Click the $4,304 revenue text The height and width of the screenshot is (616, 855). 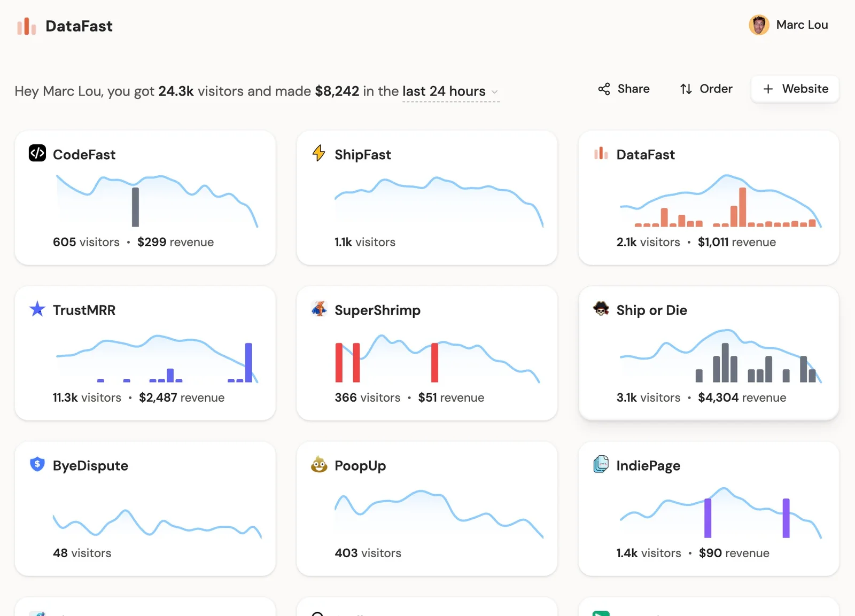[x=742, y=397]
